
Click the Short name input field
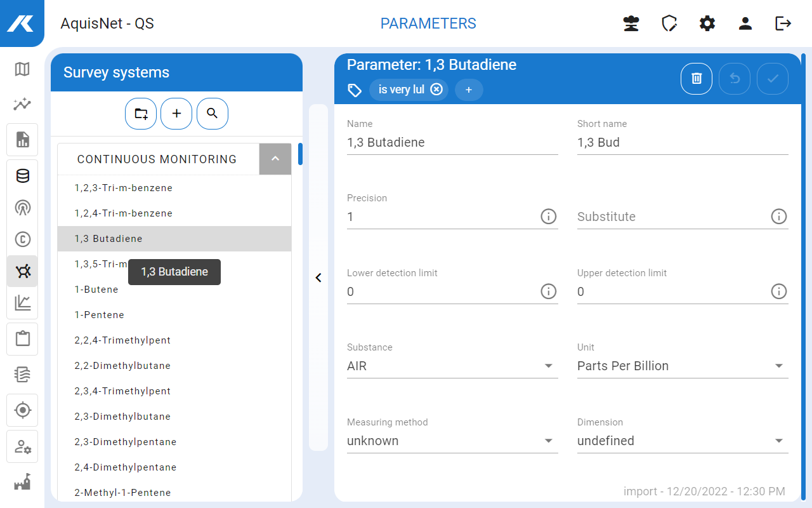pos(682,143)
